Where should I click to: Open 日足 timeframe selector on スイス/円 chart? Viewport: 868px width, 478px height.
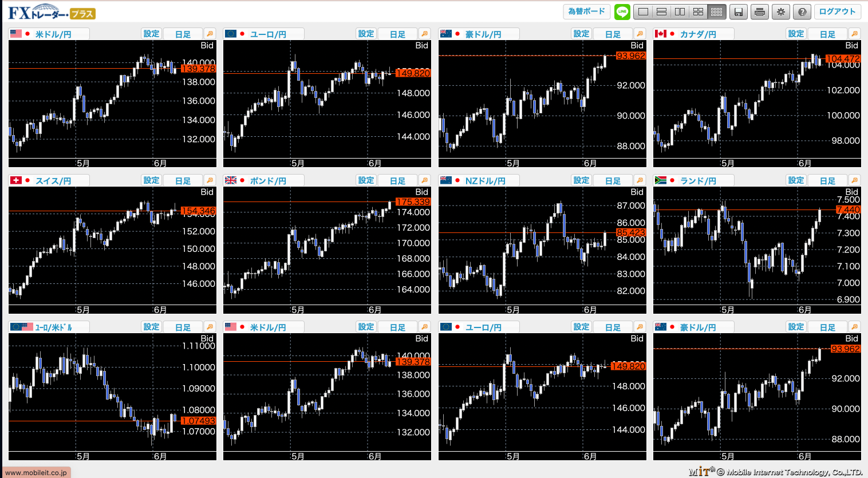(x=183, y=181)
